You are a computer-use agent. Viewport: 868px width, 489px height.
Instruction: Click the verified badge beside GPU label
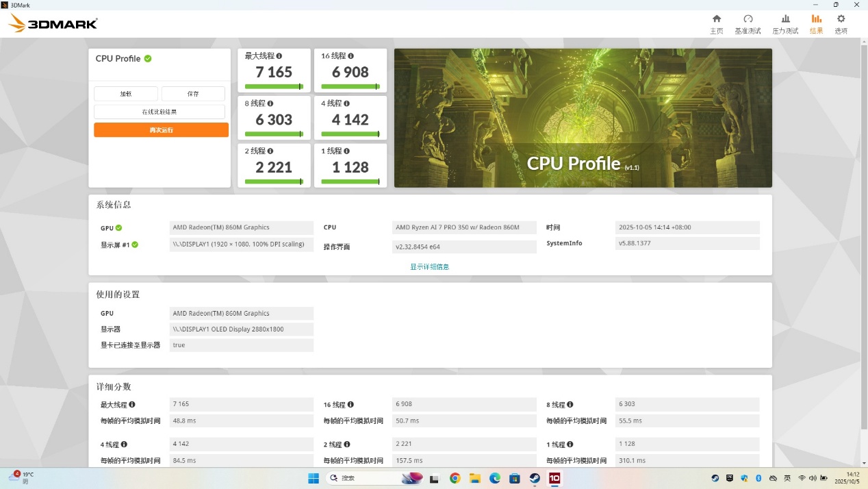(120, 227)
